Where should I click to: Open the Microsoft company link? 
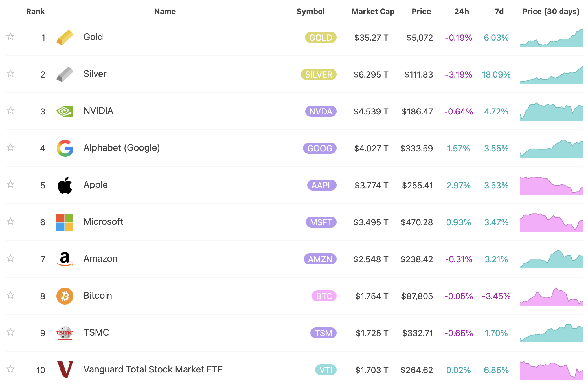click(103, 222)
